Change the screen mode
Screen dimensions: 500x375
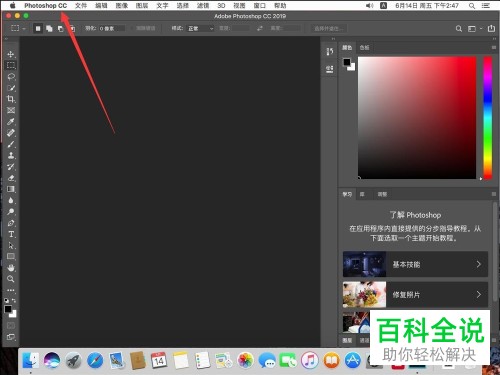point(11,337)
